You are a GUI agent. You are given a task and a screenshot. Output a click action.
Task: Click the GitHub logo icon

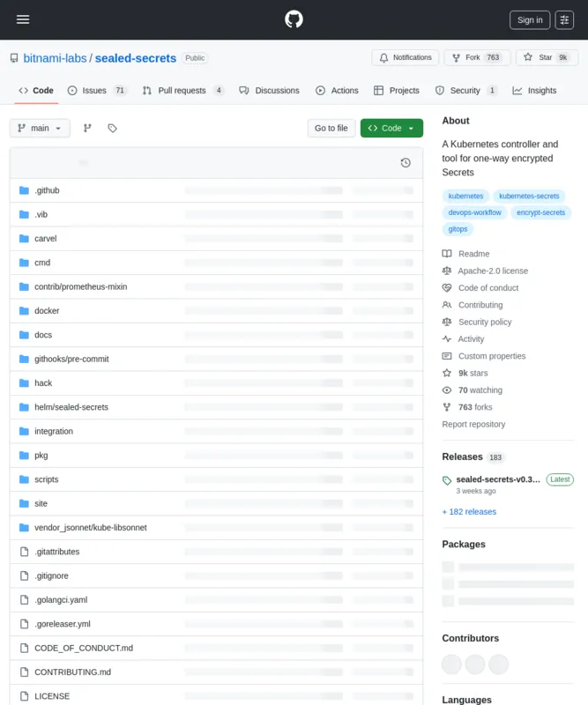(x=294, y=19)
